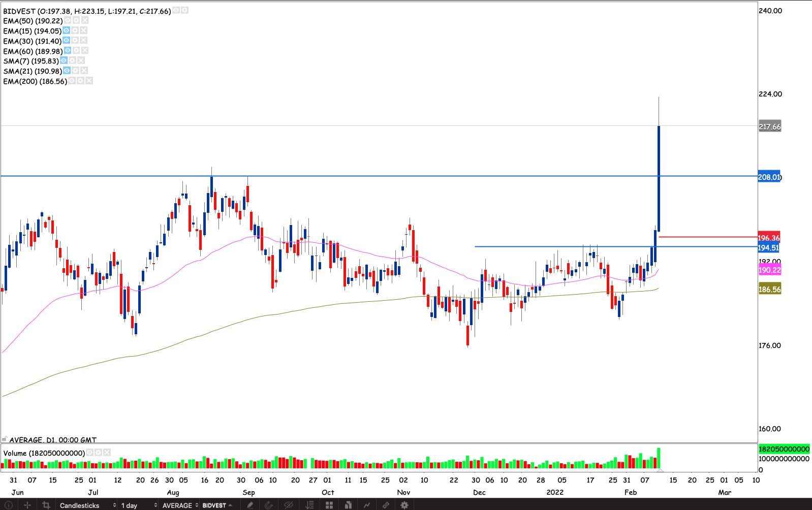Click the grid layout icon
The width and height of the screenshot is (812, 510).
pyautogui.click(x=329, y=505)
